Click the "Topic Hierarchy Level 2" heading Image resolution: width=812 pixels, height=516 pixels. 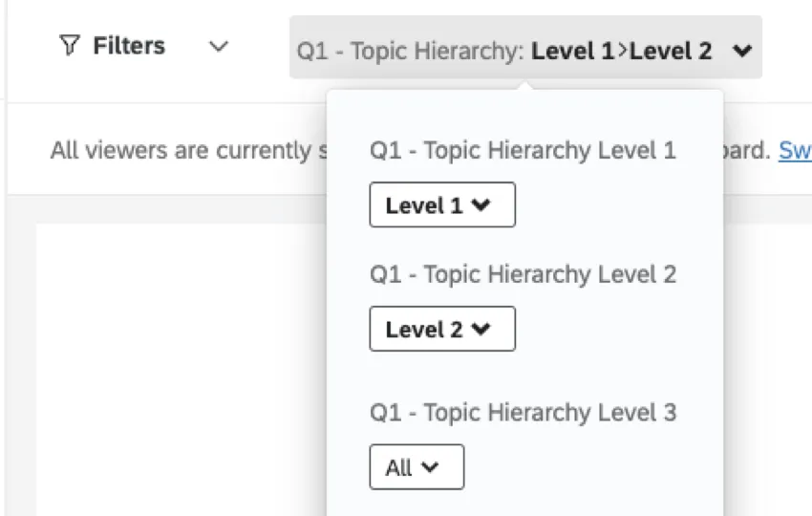click(523, 274)
